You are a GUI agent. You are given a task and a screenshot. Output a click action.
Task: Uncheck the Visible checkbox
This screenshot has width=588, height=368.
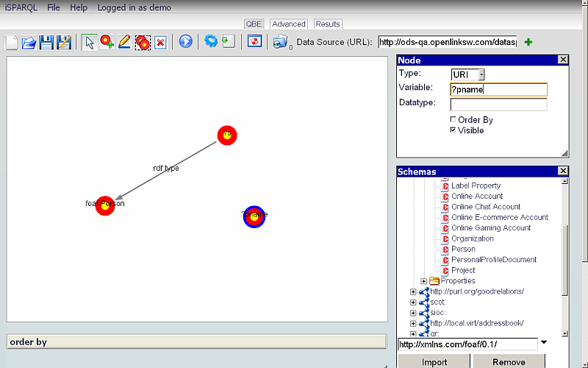(453, 130)
